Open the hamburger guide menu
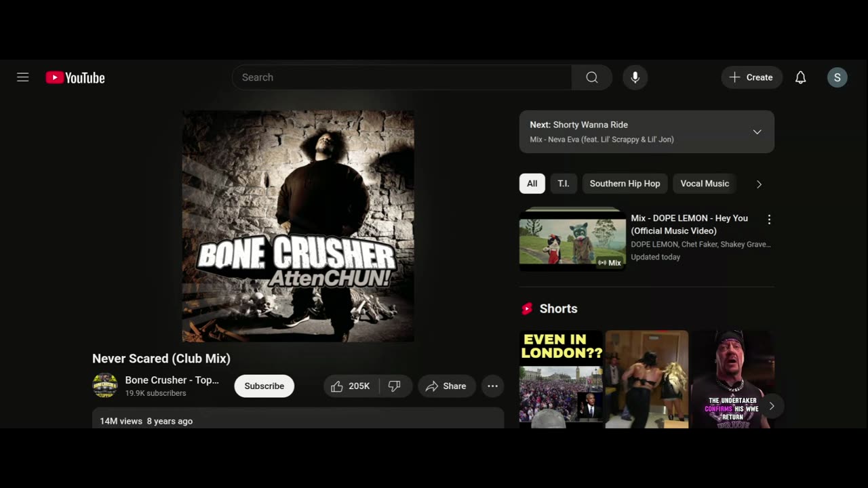The height and width of the screenshot is (488, 868). coord(23,77)
